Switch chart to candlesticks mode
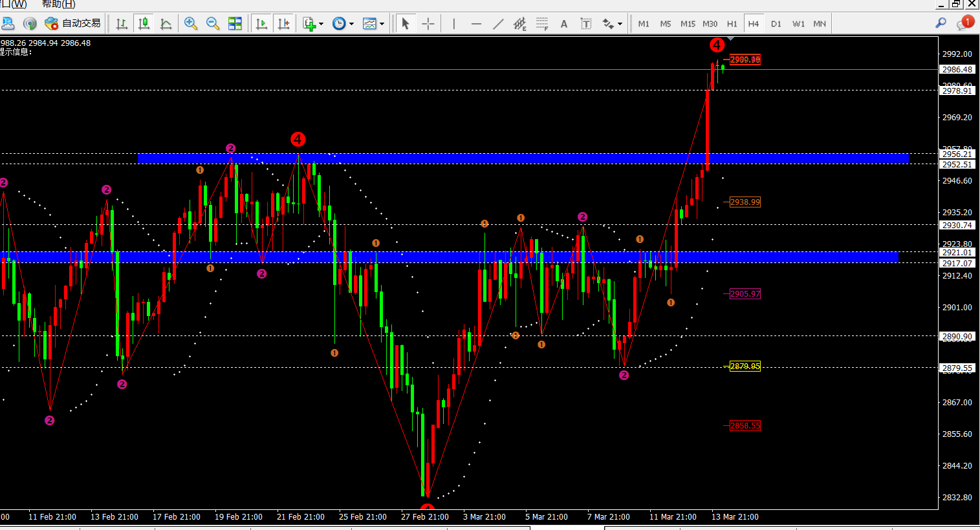 coord(144,24)
